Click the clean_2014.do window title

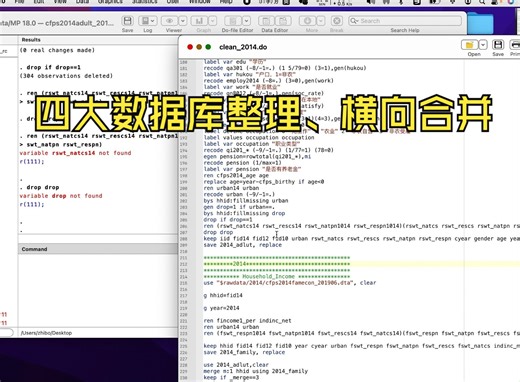coord(243,47)
